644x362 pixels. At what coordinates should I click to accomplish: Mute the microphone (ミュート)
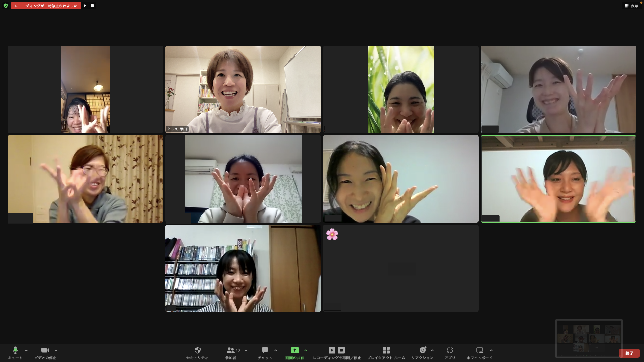(15, 353)
